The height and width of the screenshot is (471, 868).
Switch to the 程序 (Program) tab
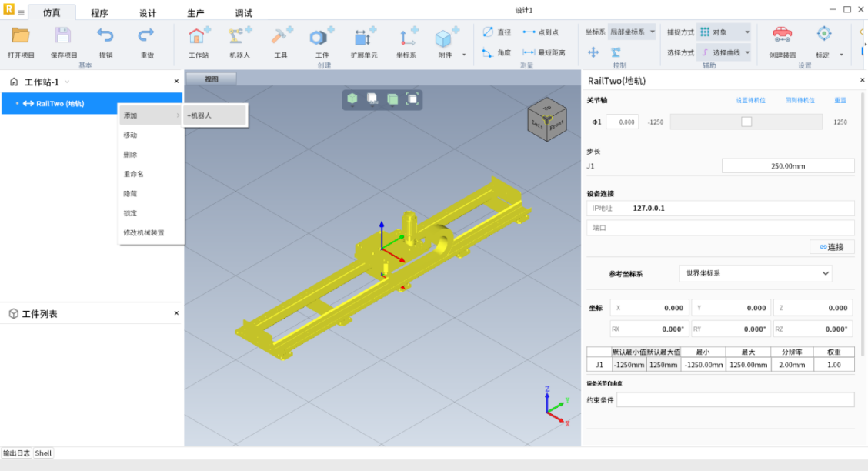tap(99, 13)
